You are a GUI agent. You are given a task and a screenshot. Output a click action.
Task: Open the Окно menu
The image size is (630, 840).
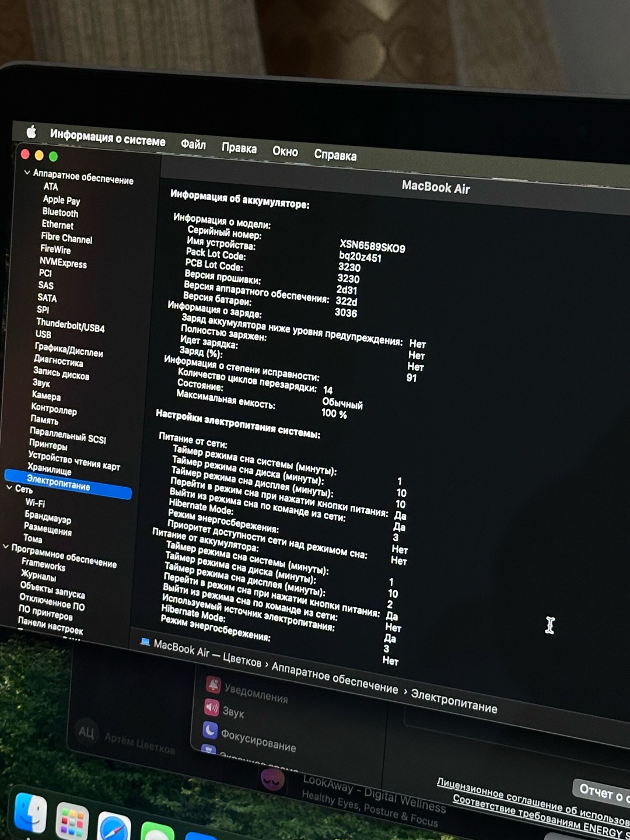285,151
